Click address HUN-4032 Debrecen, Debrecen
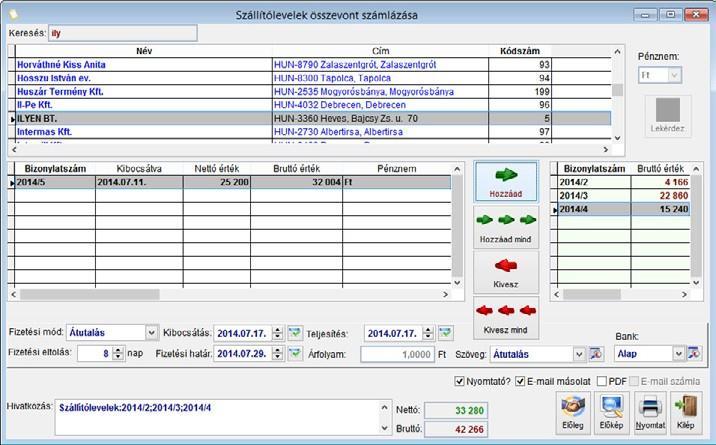The width and height of the screenshot is (716, 445). [339, 105]
